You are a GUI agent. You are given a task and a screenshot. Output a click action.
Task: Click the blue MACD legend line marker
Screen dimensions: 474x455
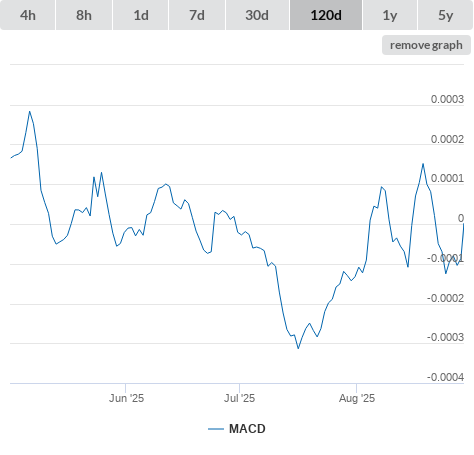point(216,429)
